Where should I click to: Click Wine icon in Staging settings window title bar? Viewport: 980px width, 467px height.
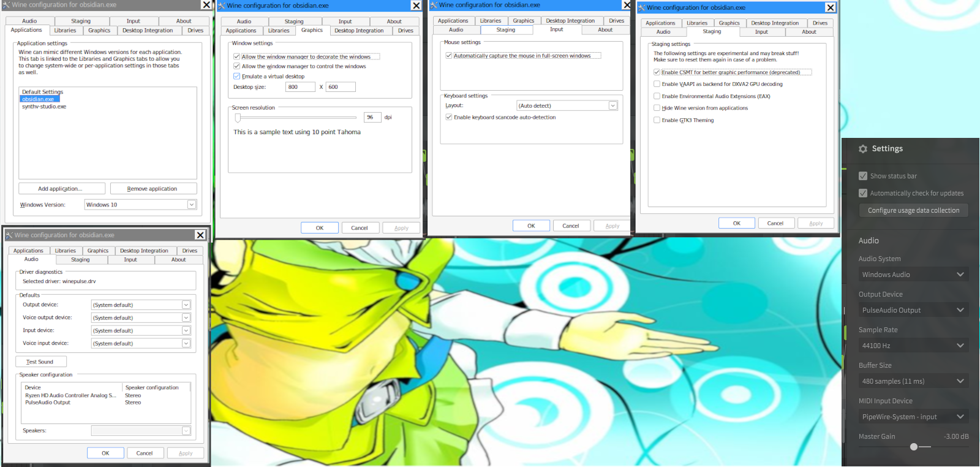(641, 8)
